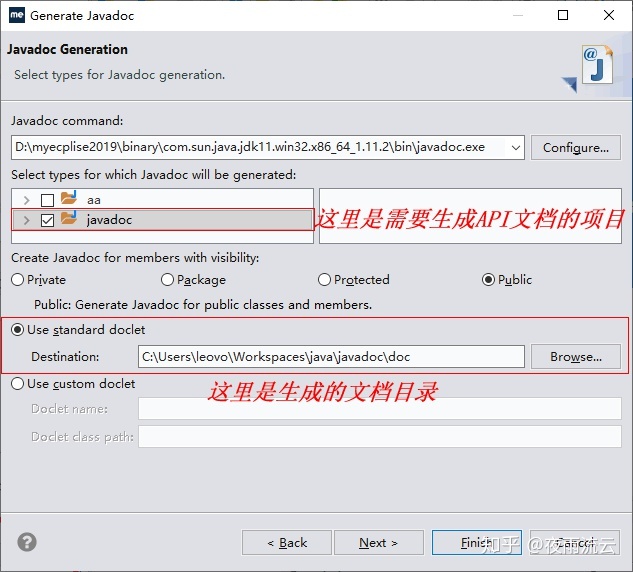The image size is (633, 572).
Task: Open the Javadoc command dropdown
Action: coord(516,148)
